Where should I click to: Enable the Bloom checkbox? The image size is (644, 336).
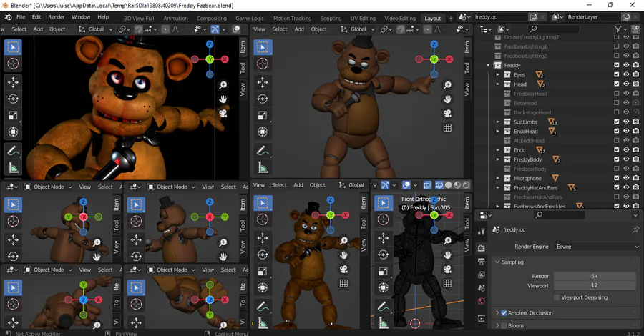[504, 326]
